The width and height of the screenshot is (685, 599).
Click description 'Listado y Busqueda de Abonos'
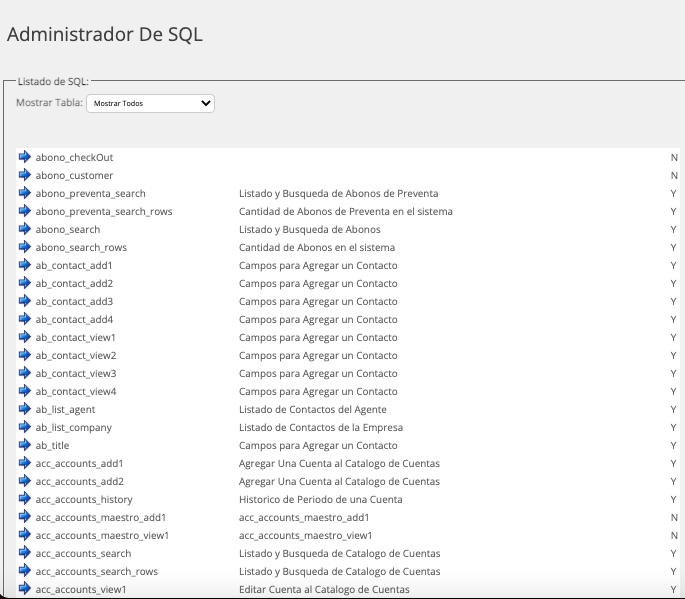click(x=310, y=230)
